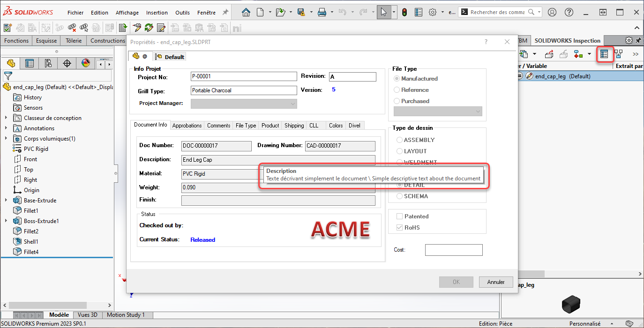Viewport: 644px width, 328px height.
Task: Click the select balloons icon with cursor
Action: pos(85,28)
